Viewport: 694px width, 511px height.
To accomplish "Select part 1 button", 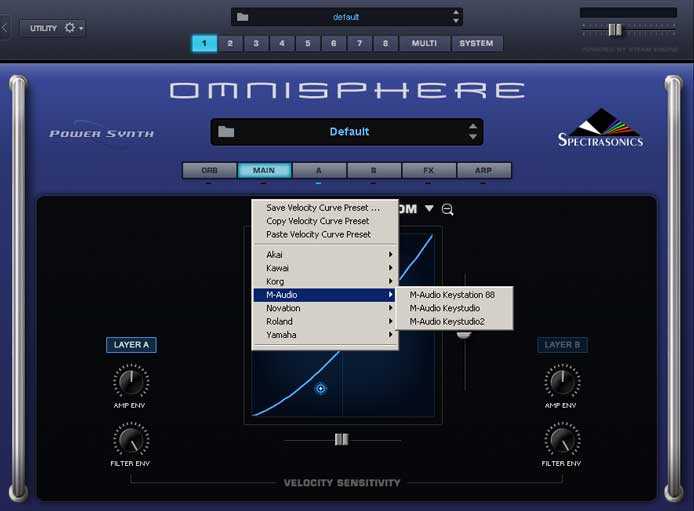I will click(x=204, y=43).
